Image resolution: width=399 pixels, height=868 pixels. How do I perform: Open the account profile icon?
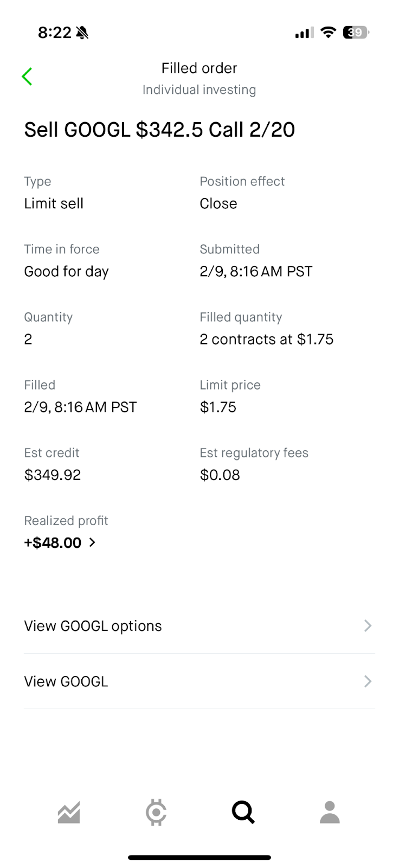(x=330, y=812)
